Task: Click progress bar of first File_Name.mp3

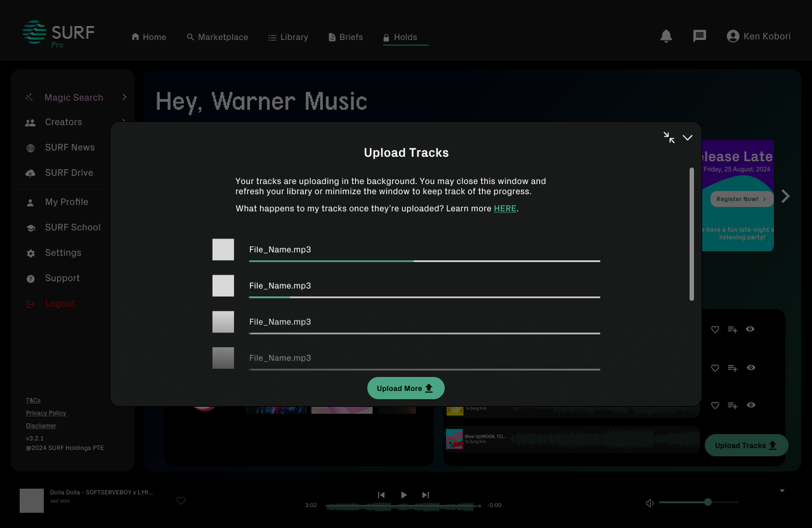Action: click(424, 261)
